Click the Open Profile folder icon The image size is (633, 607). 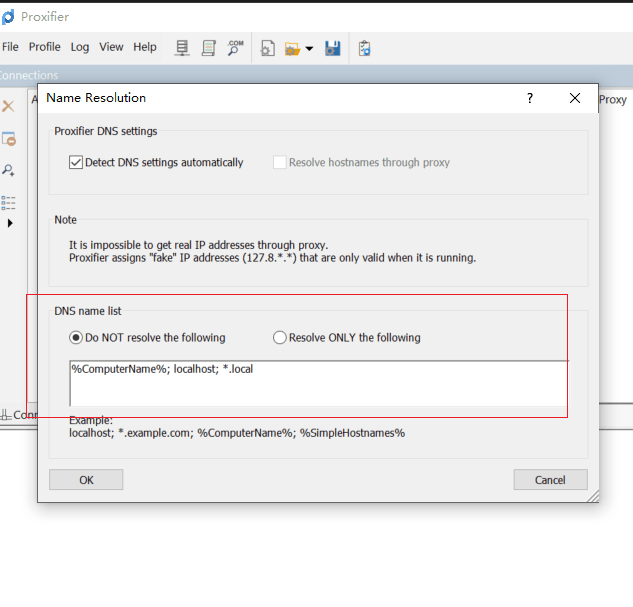292,49
